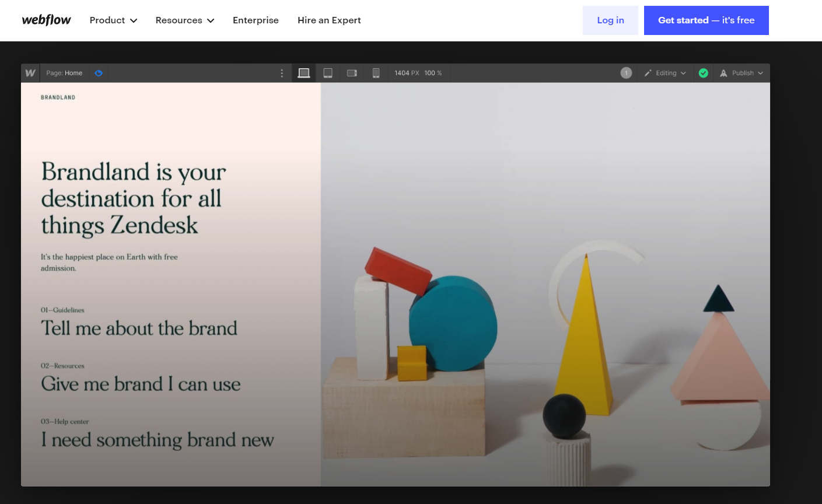This screenshot has height=504, width=822.
Task: Open the Resources dropdown menu
Action: [184, 20]
